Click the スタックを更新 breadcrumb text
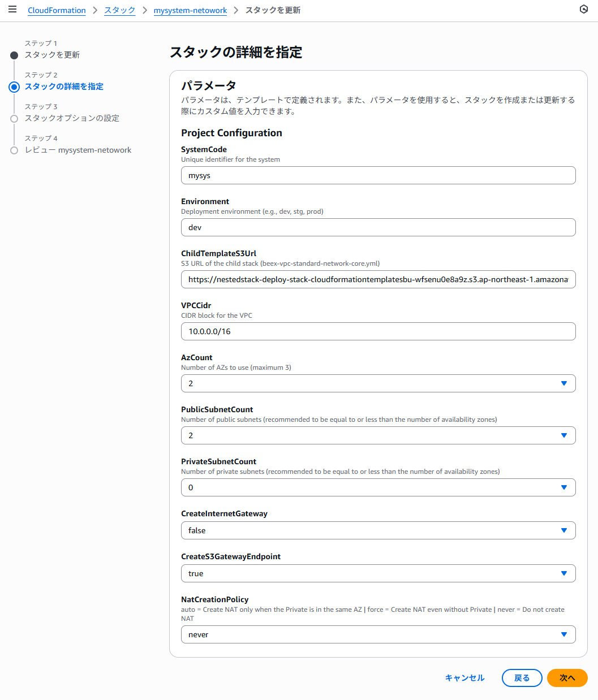Image resolution: width=598 pixels, height=700 pixels. [273, 10]
